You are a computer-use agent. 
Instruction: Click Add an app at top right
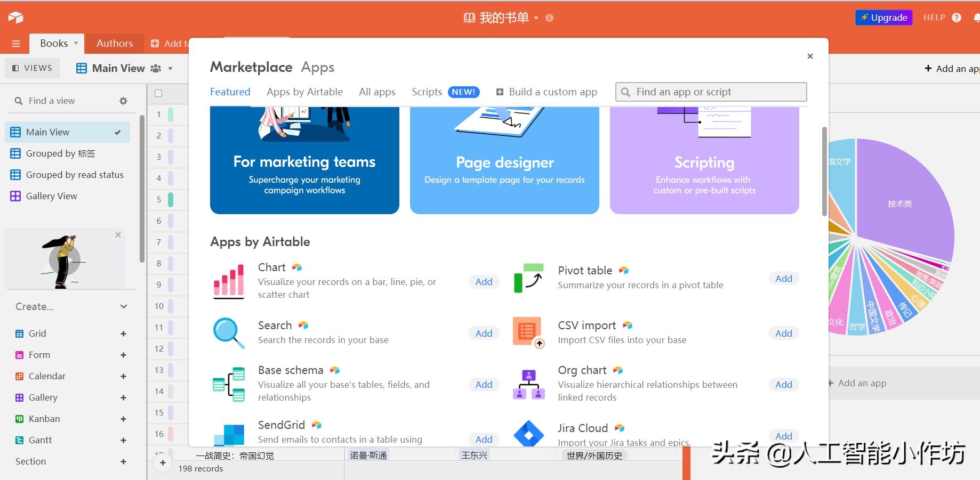coord(952,68)
